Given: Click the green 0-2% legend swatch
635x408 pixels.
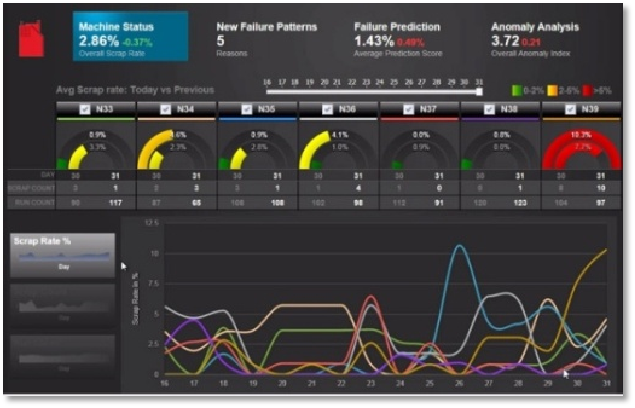Looking at the screenshot, I should [x=515, y=92].
